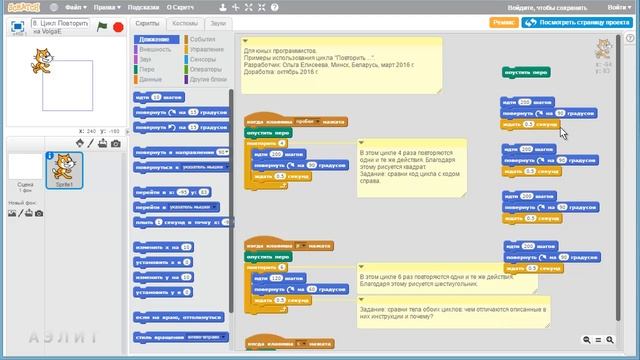This screenshot has height=360, width=640.
Task: Open the Файл menu
Action: [x=76, y=7]
